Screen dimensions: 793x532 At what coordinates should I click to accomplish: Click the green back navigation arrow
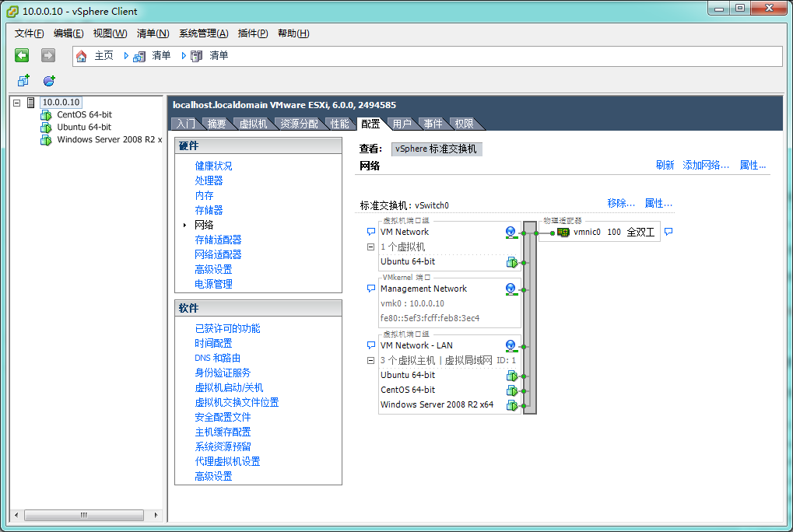[22, 55]
